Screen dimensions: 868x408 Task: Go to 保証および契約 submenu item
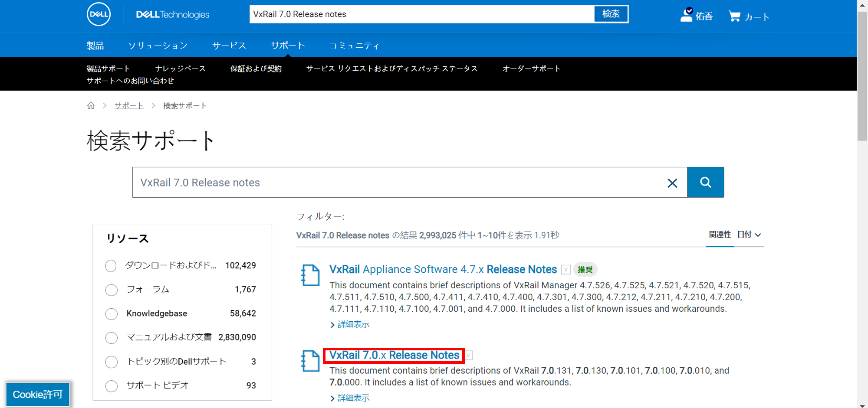coord(256,69)
